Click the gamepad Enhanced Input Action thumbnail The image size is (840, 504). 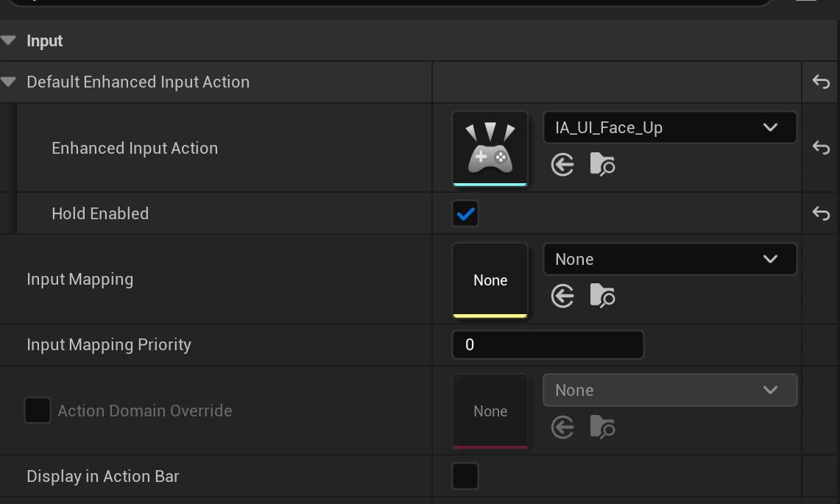[490, 148]
